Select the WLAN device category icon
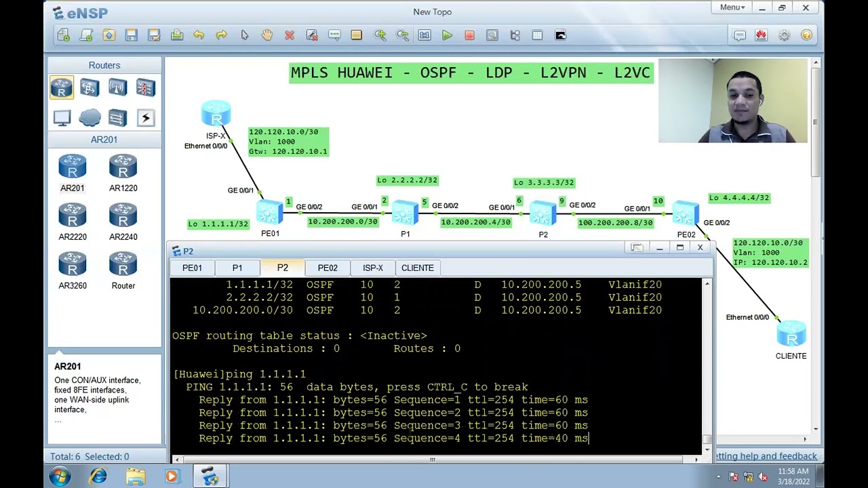The width and height of the screenshot is (868, 488). (117, 88)
